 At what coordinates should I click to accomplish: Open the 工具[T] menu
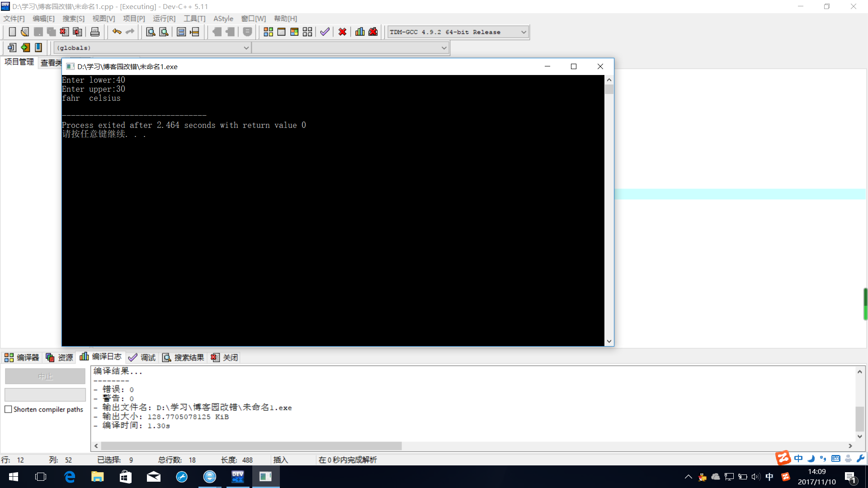pyautogui.click(x=194, y=19)
